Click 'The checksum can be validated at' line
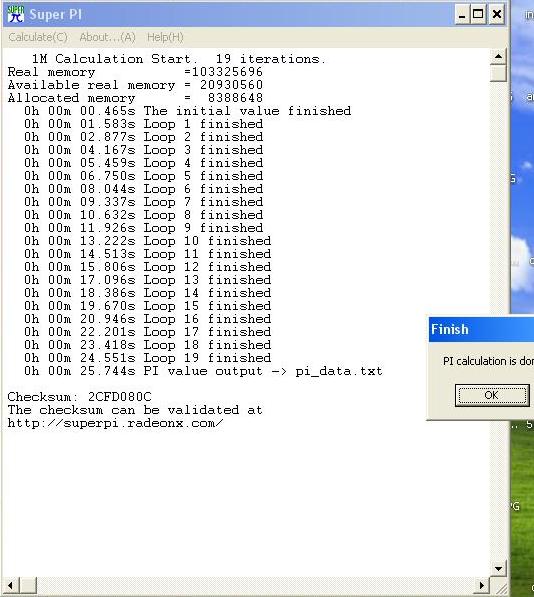The height and width of the screenshot is (597, 534). (x=135, y=410)
